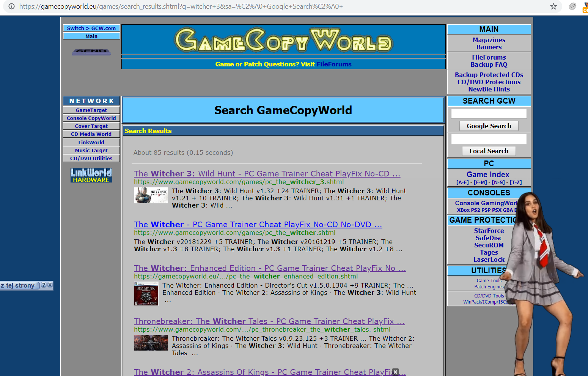Click the Google search text field
The image size is (588, 376).
tap(489, 114)
